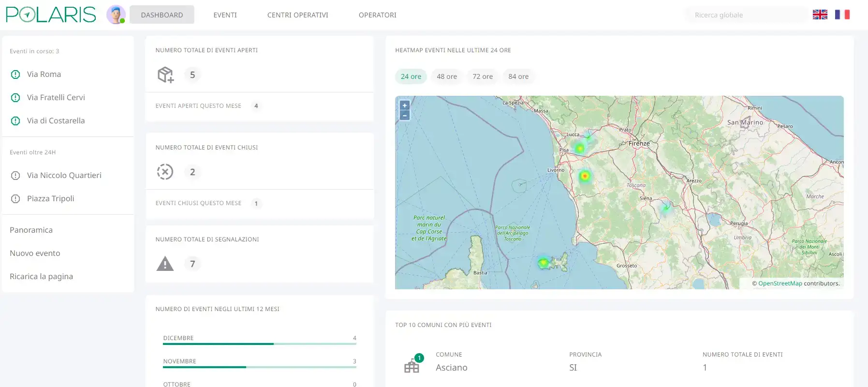The width and height of the screenshot is (868, 387).
Task: Open the Via Fratelli Cervi event
Action: [x=56, y=97]
